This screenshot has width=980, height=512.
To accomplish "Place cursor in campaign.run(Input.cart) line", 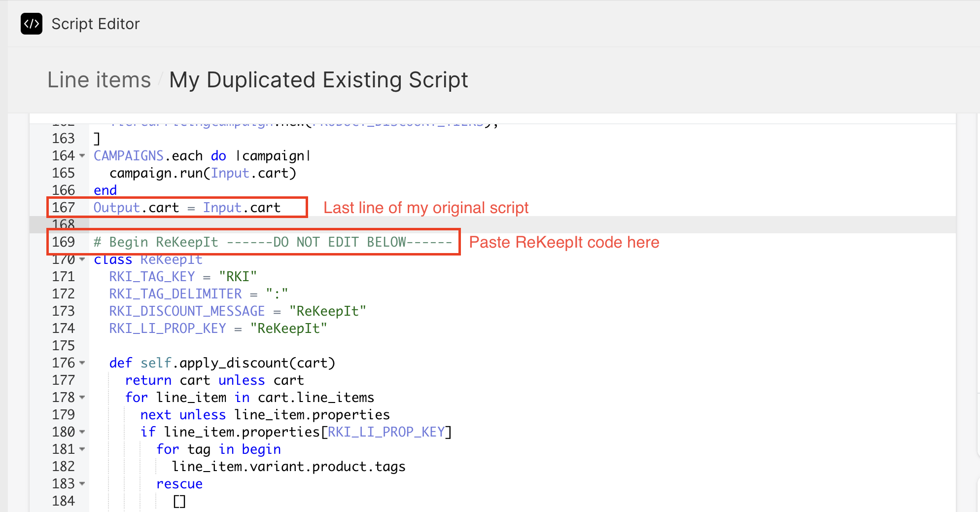I will [203, 173].
